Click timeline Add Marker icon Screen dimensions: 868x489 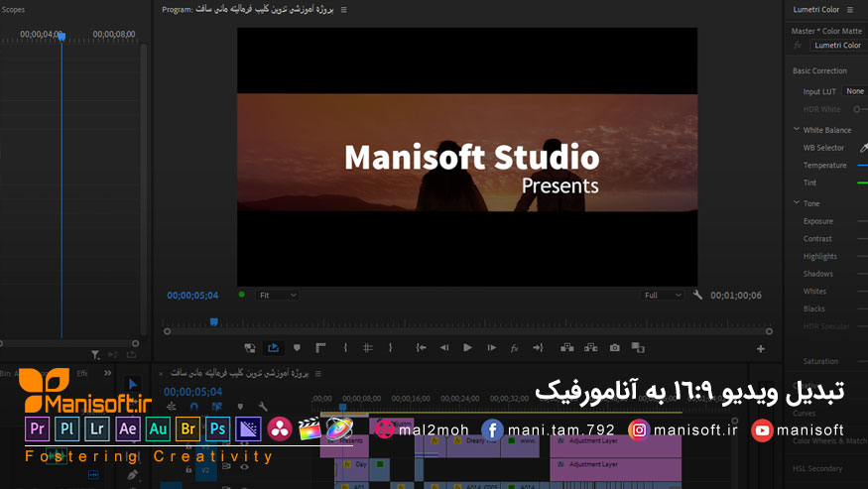240,407
